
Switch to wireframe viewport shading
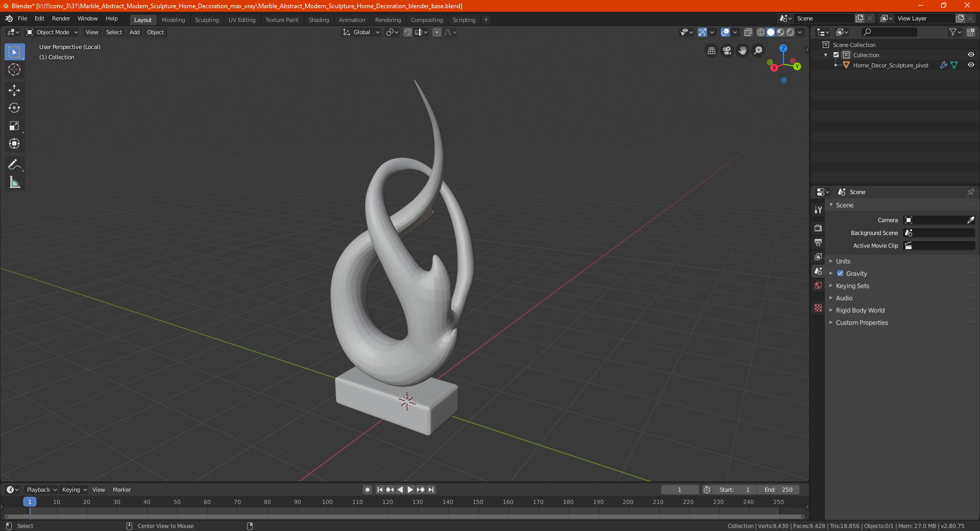761,32
